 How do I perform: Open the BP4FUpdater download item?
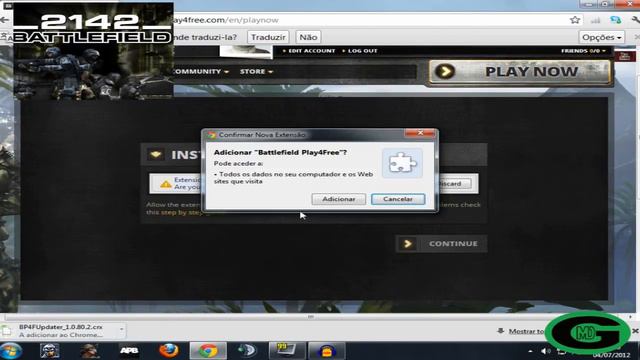61,331
